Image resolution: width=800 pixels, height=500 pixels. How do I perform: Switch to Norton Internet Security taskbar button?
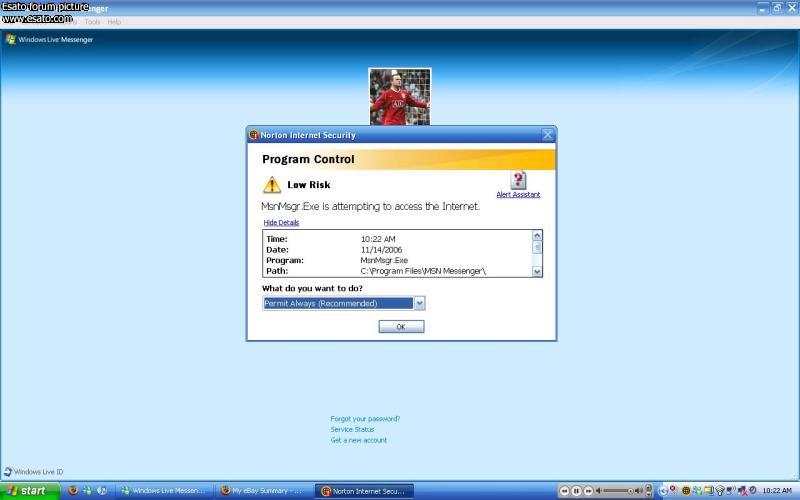[x=364, y=491]
